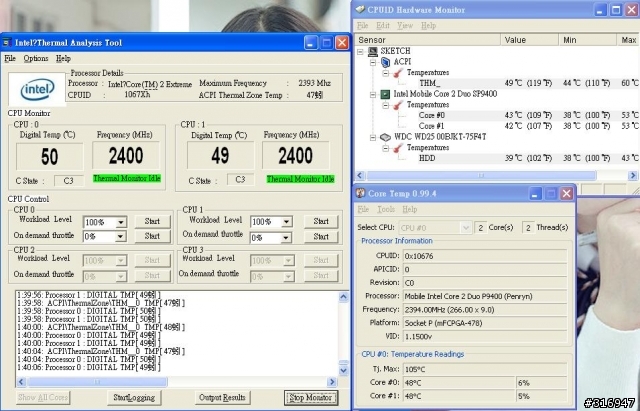Click CPU 1 Thermal Monitor Idle indicator
The width and height of the screenshot is (640, 411).
(300, 179)
